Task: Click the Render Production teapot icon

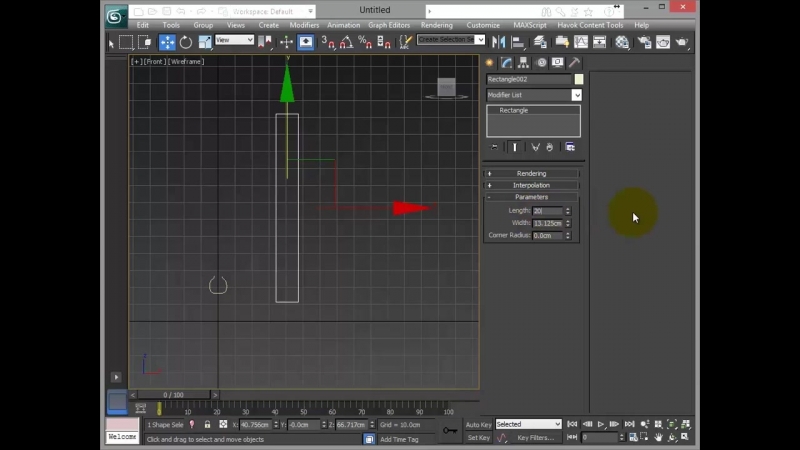Action: 682,42
